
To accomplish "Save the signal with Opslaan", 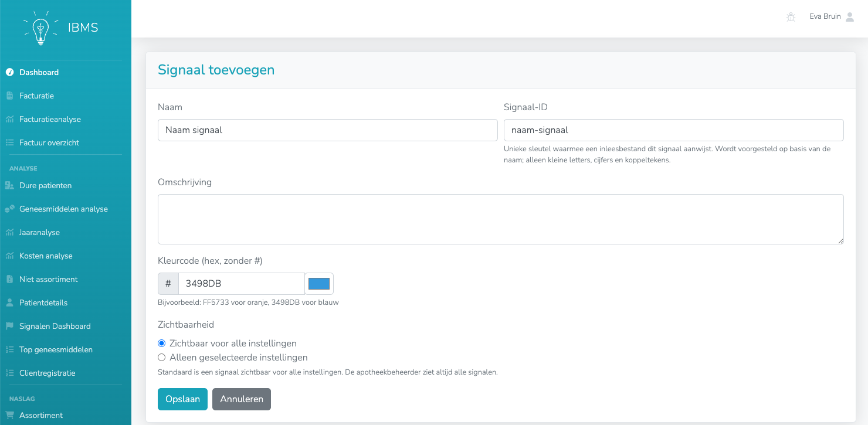I will (x=182, y=399).
